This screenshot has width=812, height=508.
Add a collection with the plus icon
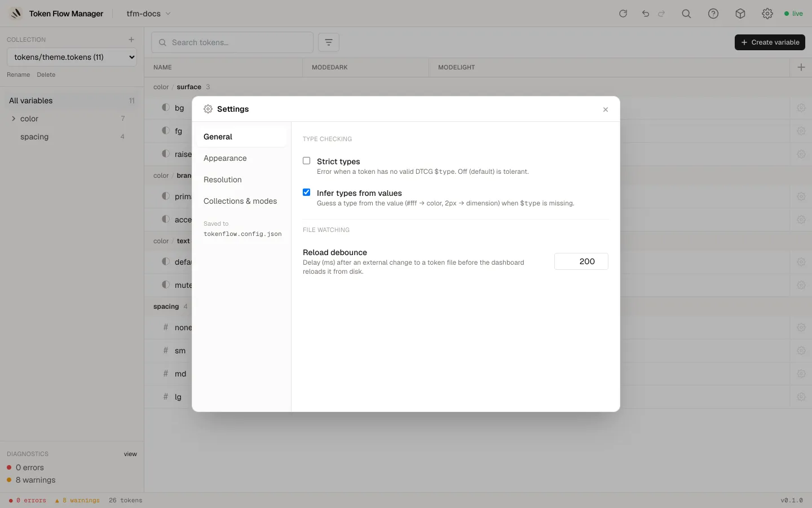pyautogui.click(x=131, y=40)
